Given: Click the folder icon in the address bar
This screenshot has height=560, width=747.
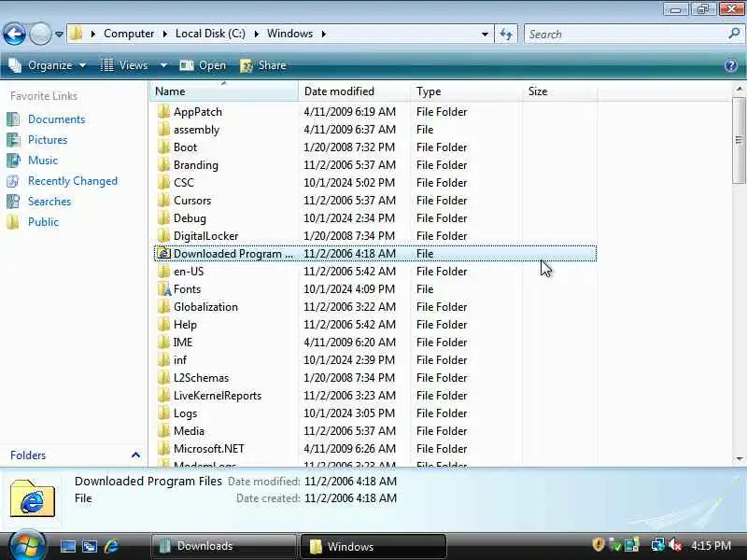Looking at the screenshot, I should pos(76,34).
